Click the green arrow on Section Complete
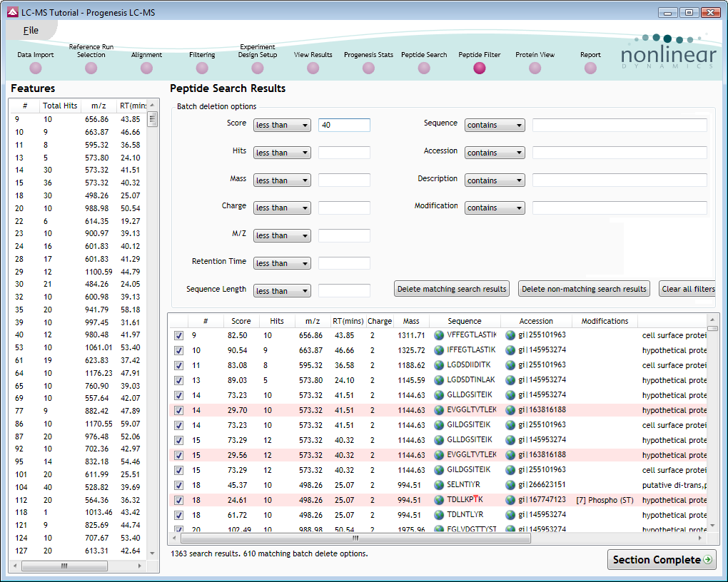Screen dimensions: 728x582 [x=707, y=560]
